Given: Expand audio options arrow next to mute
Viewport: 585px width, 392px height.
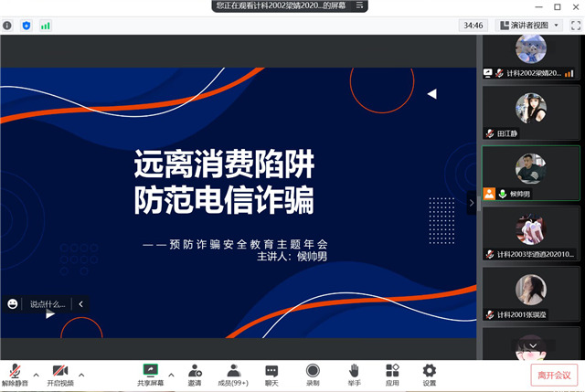Looking at the screenshot, I should (x=37, y=375).
